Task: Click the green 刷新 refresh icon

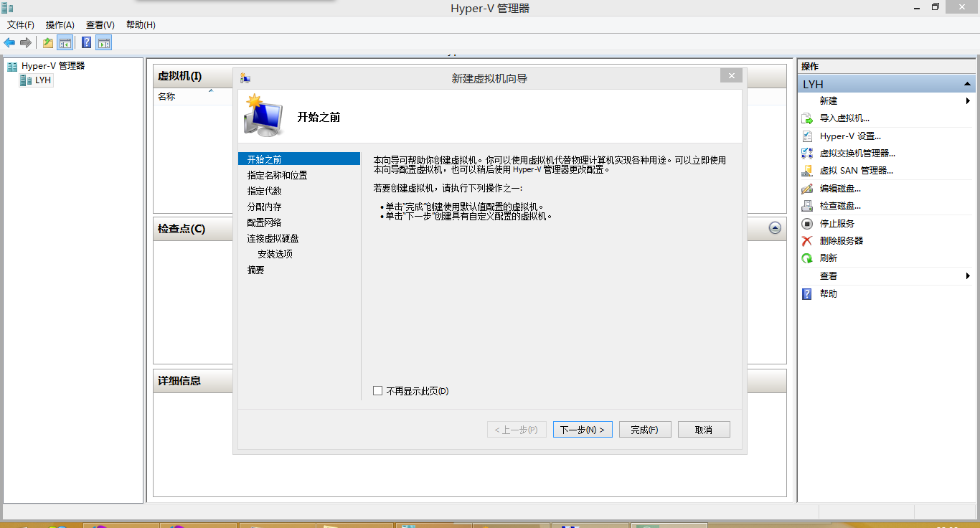Action: click(807, 258)
